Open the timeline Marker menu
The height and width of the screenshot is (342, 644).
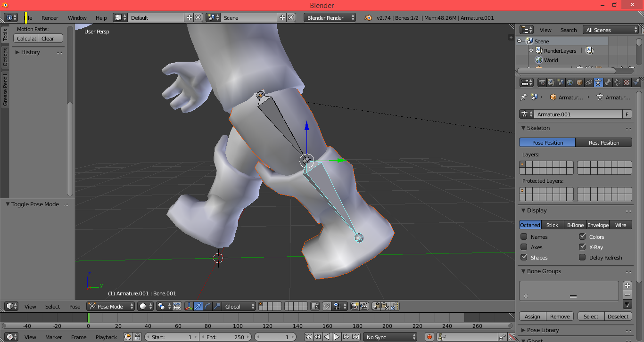pos(54,337)
